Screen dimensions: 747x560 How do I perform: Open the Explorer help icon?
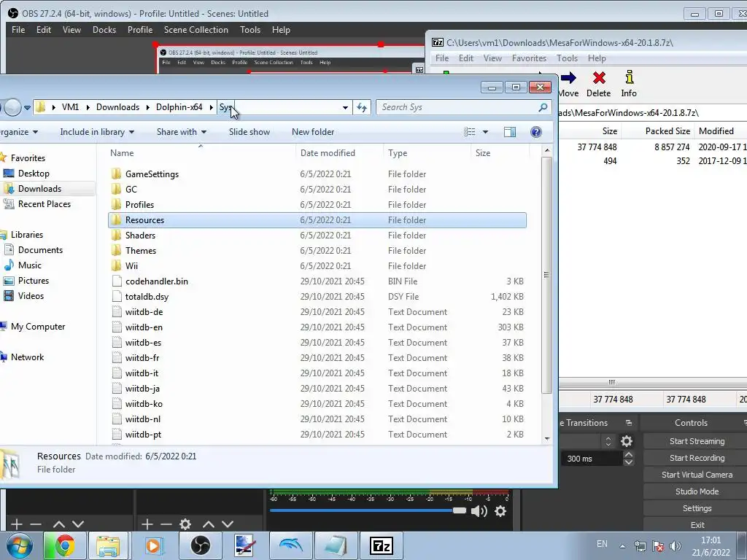(536, 132)
